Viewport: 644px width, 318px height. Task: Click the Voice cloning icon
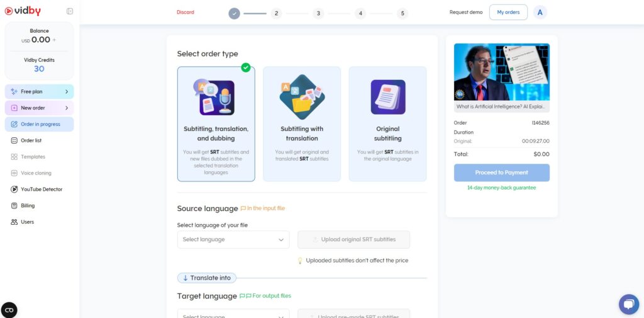pos(14,173)
